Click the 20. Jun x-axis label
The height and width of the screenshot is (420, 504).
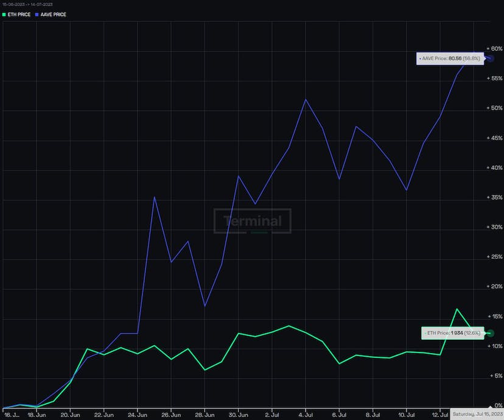(71, 414)
